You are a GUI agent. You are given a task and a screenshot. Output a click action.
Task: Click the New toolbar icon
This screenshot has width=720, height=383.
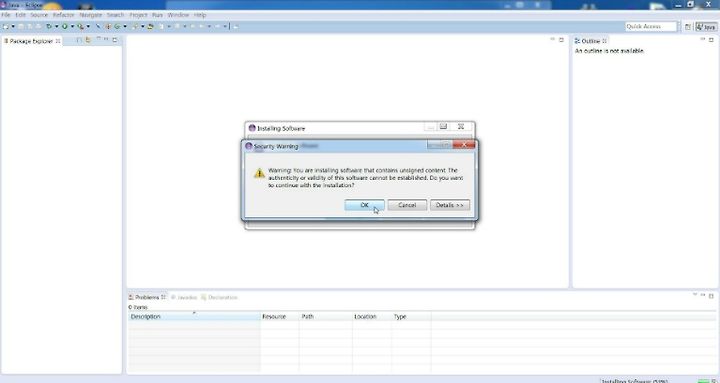[6, 26]
